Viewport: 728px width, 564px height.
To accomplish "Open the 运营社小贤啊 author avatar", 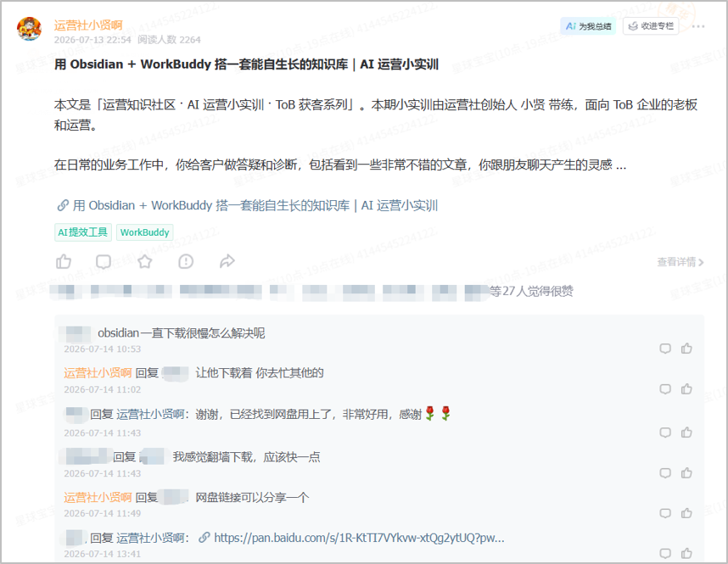I will [x=29, y=29].
